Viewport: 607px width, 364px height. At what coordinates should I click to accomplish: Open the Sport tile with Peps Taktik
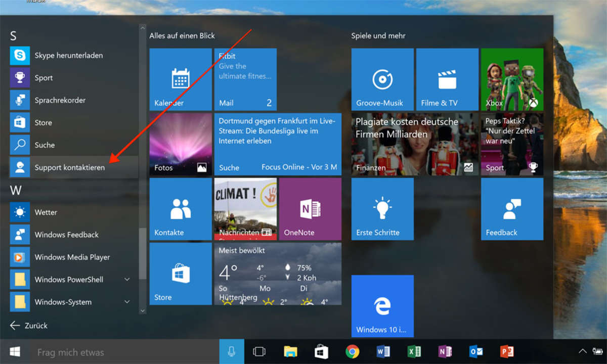(x=512, y=144)
